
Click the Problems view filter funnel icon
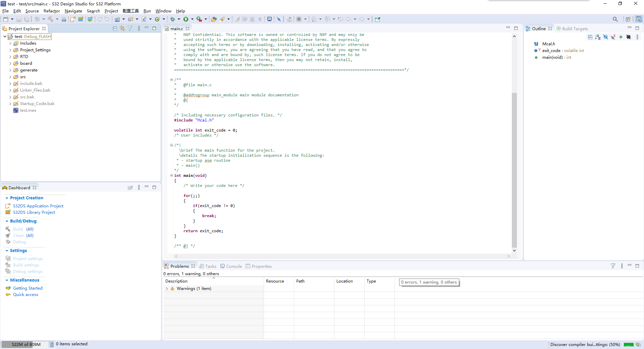pyautogui.click(x=613, y=266)
